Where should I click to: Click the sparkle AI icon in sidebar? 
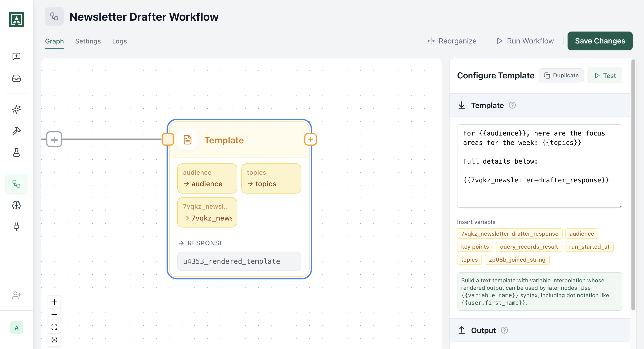[16, 109]
